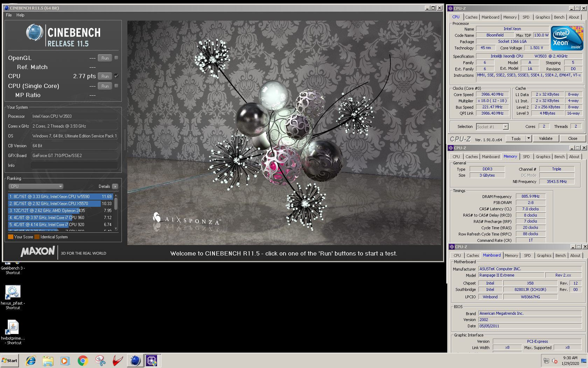
Task: Click the Validate button in CPU-Z
Action: (545, 138)
